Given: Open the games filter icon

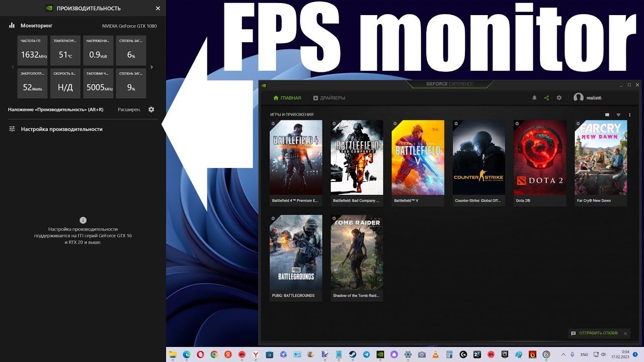Looking at the screenshot, I should click(x=618, y=115).
